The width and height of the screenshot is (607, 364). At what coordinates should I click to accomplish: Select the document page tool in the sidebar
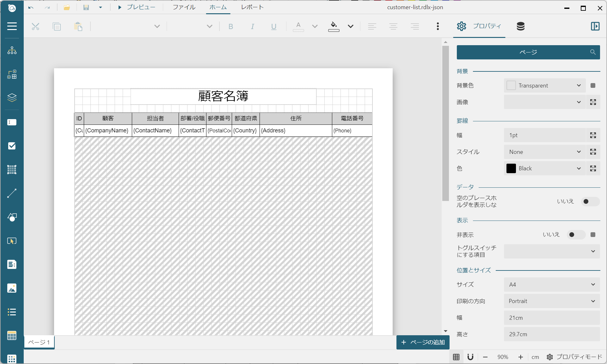[x=12, y=264]
